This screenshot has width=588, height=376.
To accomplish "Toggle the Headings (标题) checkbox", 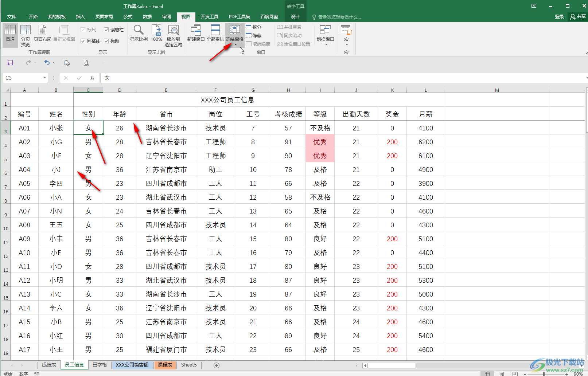I will pos(112,41).
